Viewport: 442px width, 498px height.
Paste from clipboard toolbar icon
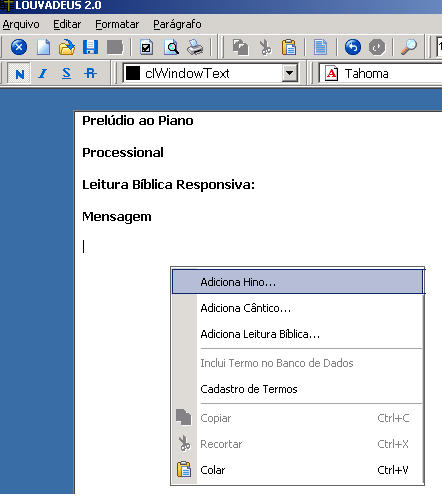pos(289,47)
